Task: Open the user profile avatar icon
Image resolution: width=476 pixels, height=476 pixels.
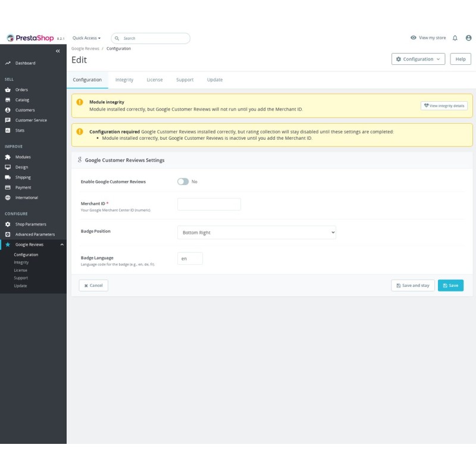Action: pos(468,38)
